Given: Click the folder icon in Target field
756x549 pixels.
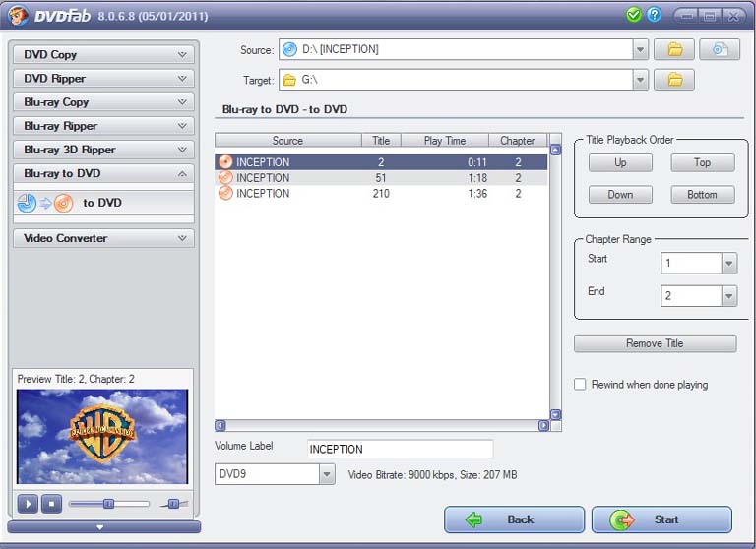Looking at the screenshot, I should coord(289,80).
